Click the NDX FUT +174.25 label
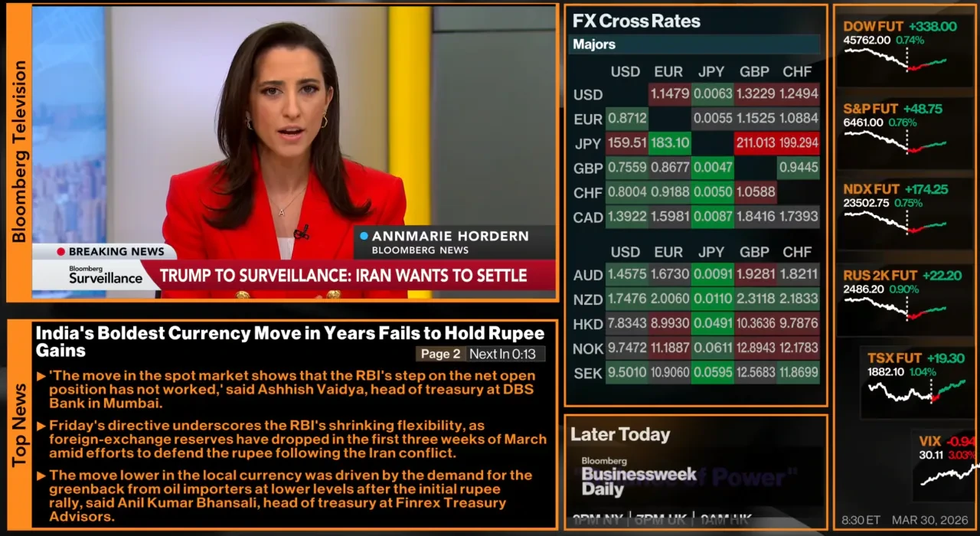 pyautogui.click(x=895, y=189)
